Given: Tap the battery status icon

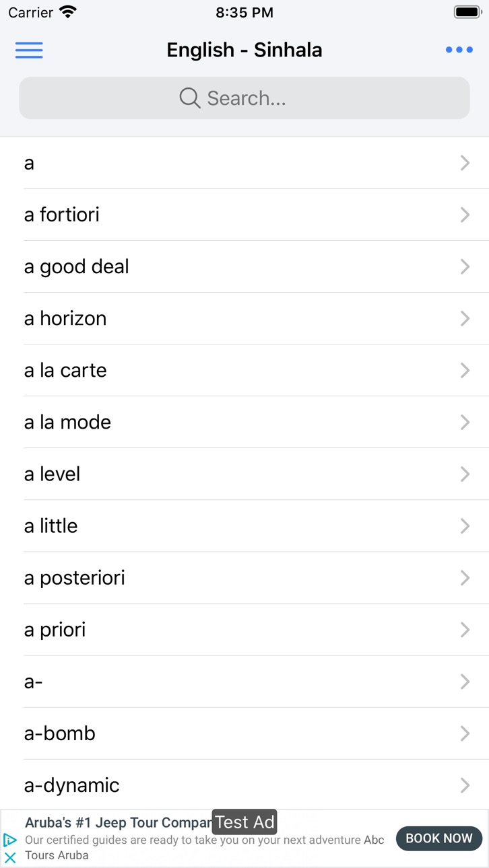Looking at the screenshot, I should pyautogui.click(x=467, y=12).
